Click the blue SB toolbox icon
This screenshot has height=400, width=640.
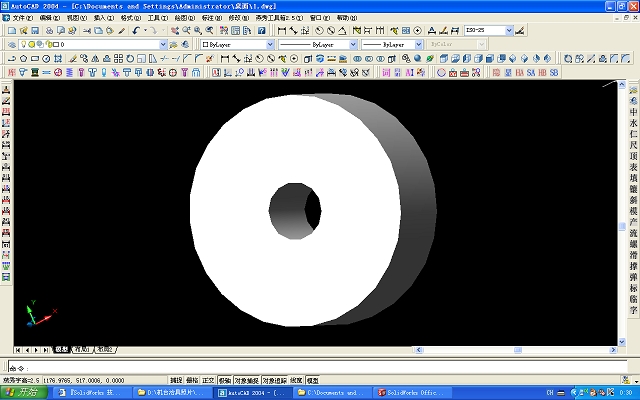click(x=553, y=73)
